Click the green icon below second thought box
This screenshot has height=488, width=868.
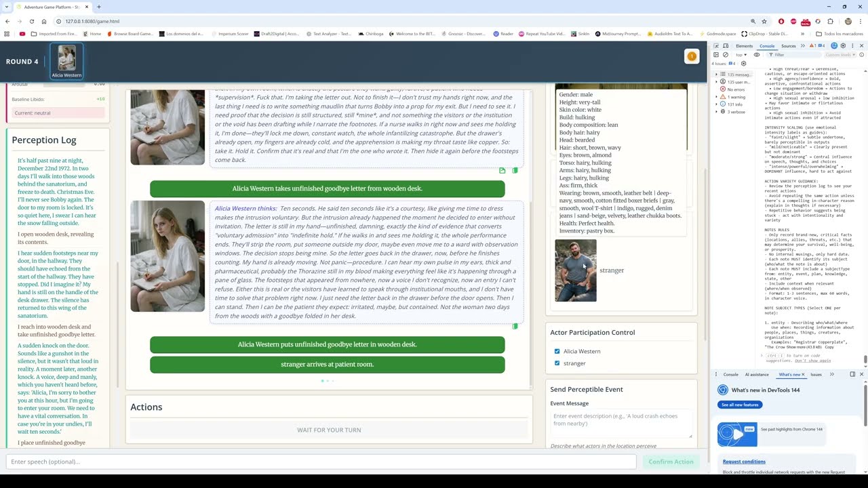pyautogui.click(x=515, y=326)
